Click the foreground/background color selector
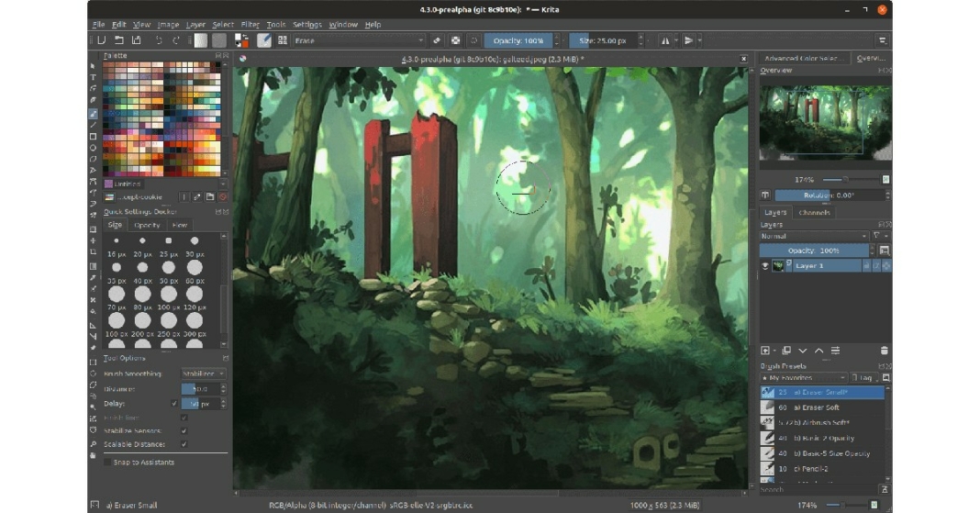The image size is (980, 513). (241, 40)
